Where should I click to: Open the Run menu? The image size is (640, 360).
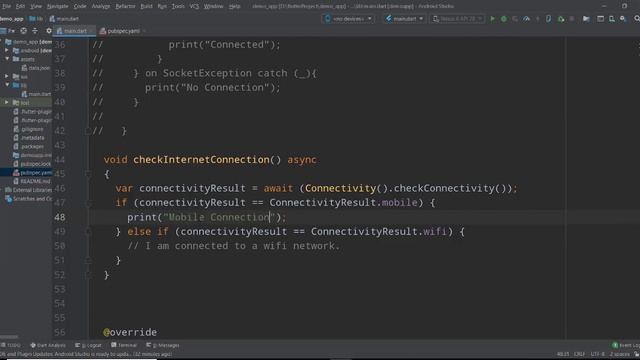tap(162, 6)
